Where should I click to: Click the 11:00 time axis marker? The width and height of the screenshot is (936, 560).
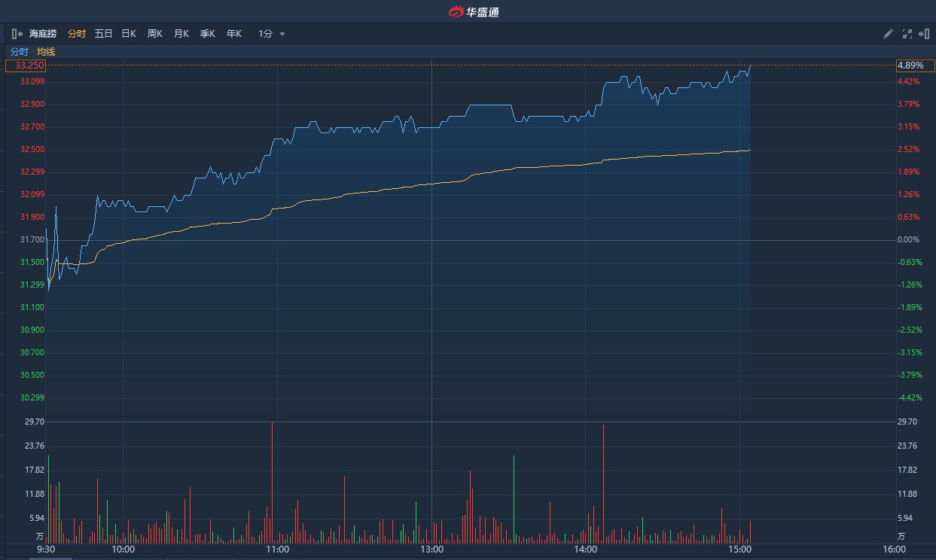click(x=278, y=549)
